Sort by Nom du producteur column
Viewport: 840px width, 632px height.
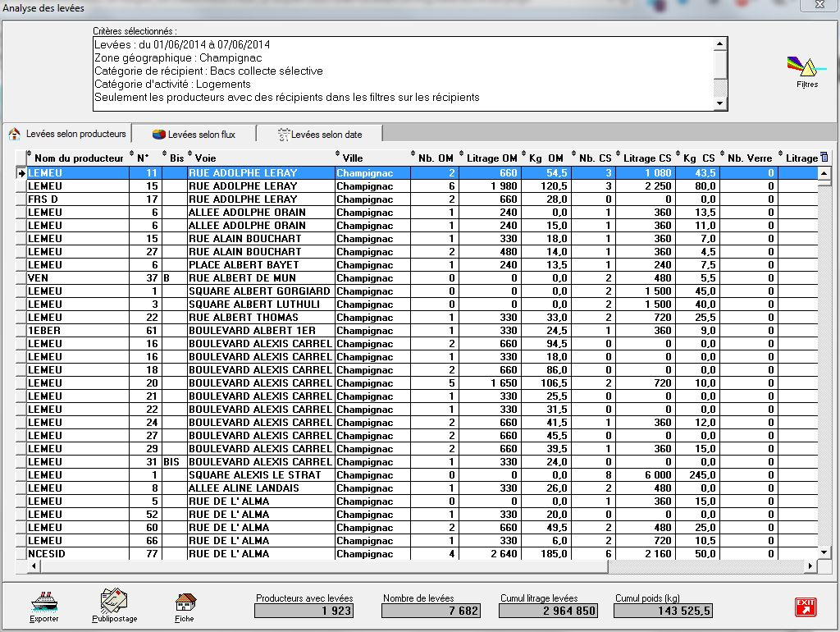coord(78,158)
